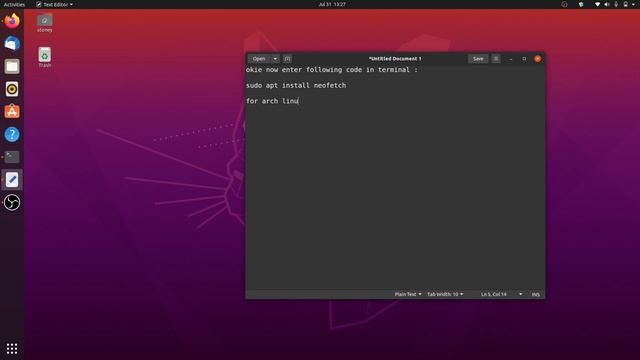This screenshot has width=640, height=360.
Task: Create new document tab icon in editor
Action: (x=287, y=59)
